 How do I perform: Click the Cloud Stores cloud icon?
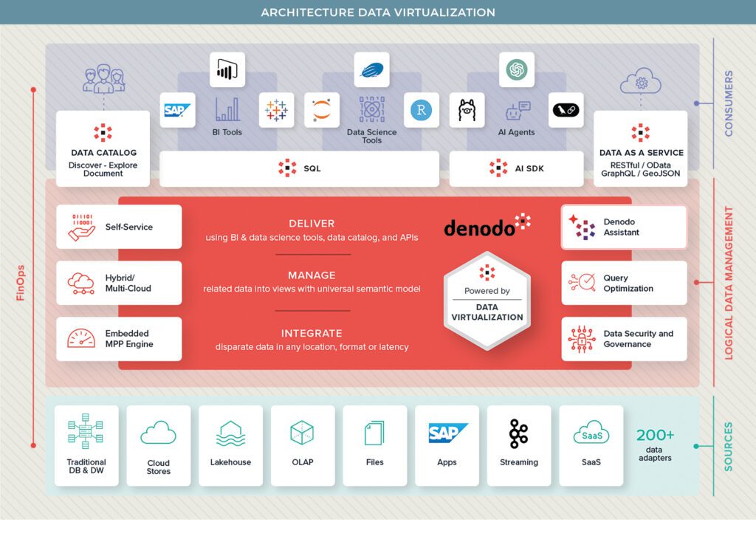(158, 433)
